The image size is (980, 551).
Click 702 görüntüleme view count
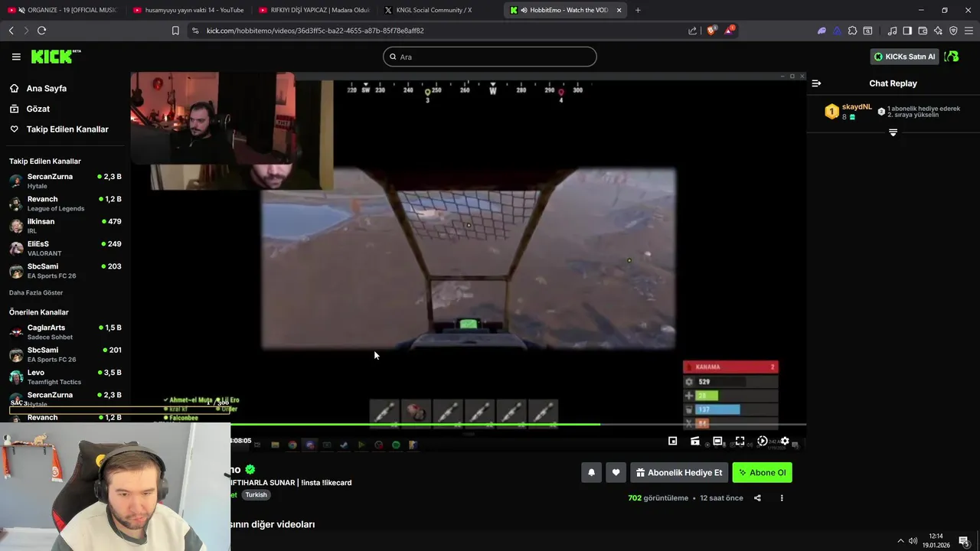click(x=658, y=498)
